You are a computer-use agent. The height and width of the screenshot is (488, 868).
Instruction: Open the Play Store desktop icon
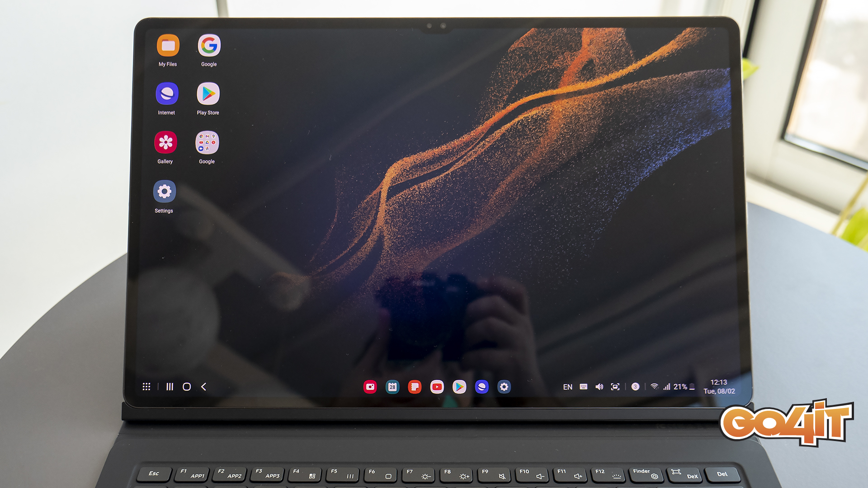[x=208, y=94]
